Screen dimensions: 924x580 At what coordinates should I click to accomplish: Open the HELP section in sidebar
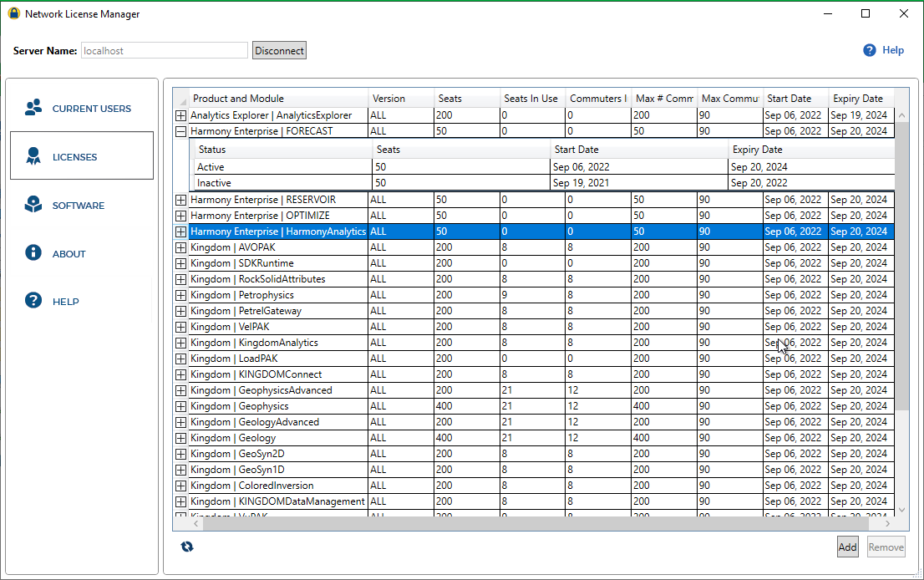point(82,301)
